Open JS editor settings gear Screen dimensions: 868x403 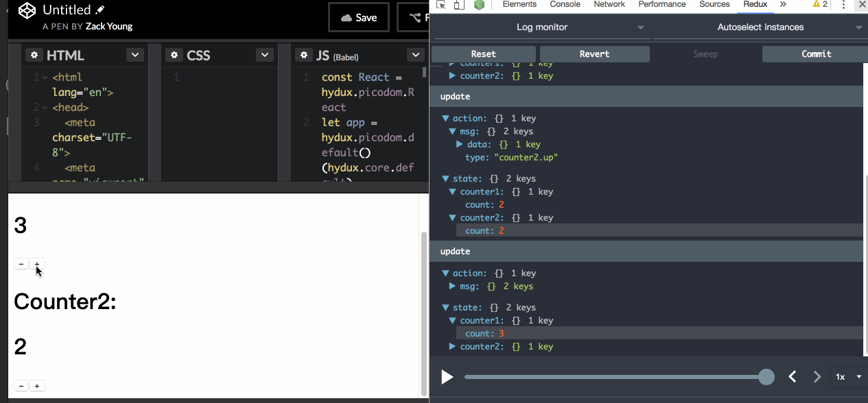[x=304, y=56]
